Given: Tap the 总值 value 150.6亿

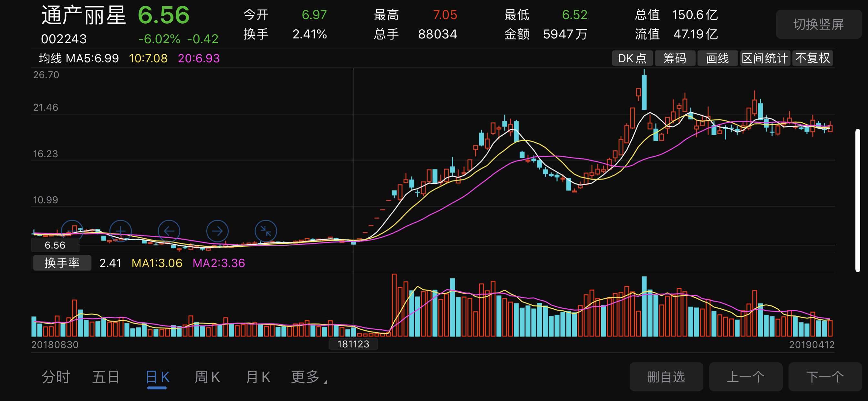Looking at the screenshot, I should click(x=695, y=15).
